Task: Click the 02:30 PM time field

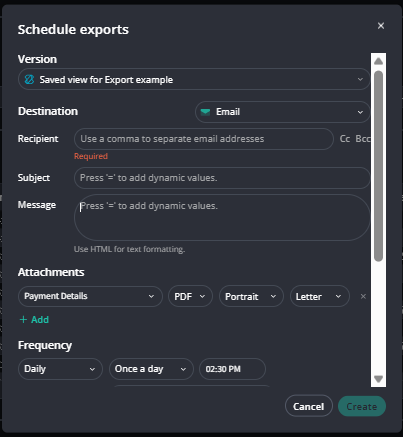Action: (232, 369)
